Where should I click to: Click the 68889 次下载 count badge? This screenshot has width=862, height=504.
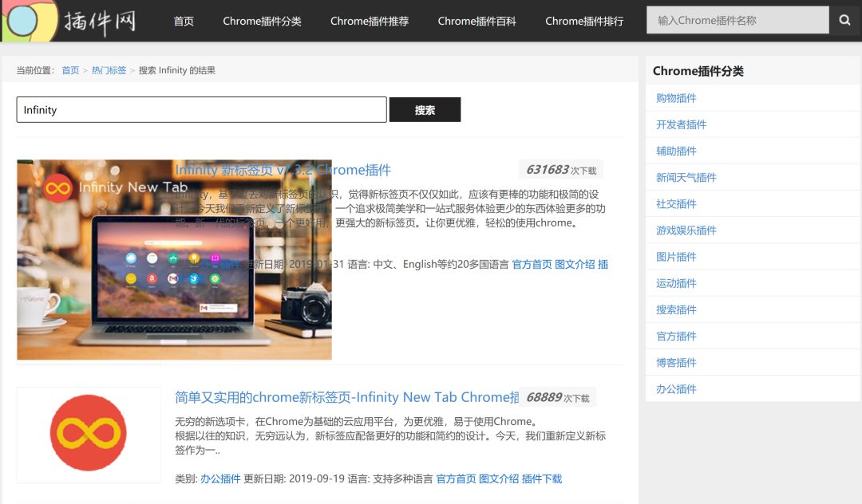click(557, 397)
